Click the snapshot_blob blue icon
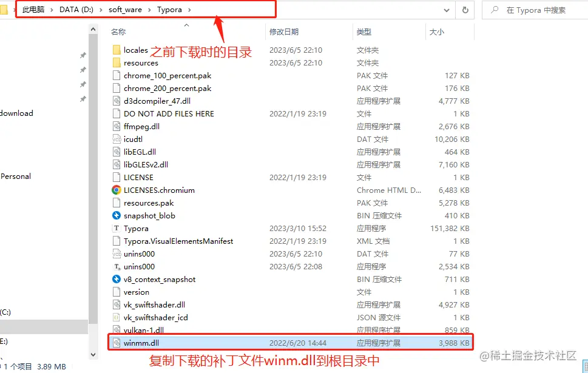The height and width of the screenshot is (373, 588). 117,215
